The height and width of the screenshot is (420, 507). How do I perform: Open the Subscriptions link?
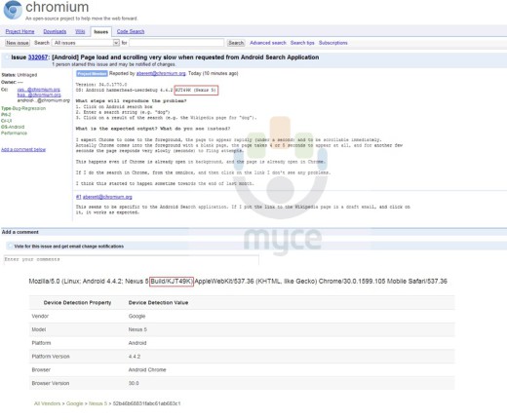[332, 43]
